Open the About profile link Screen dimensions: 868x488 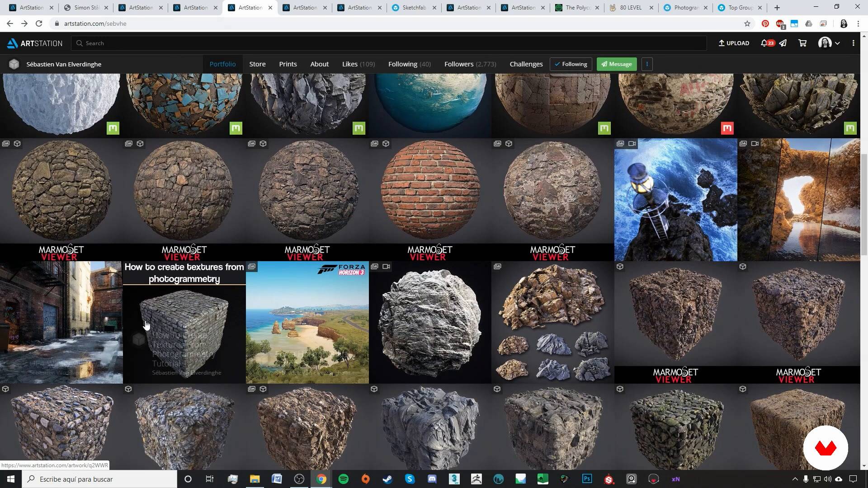point(319,64)
